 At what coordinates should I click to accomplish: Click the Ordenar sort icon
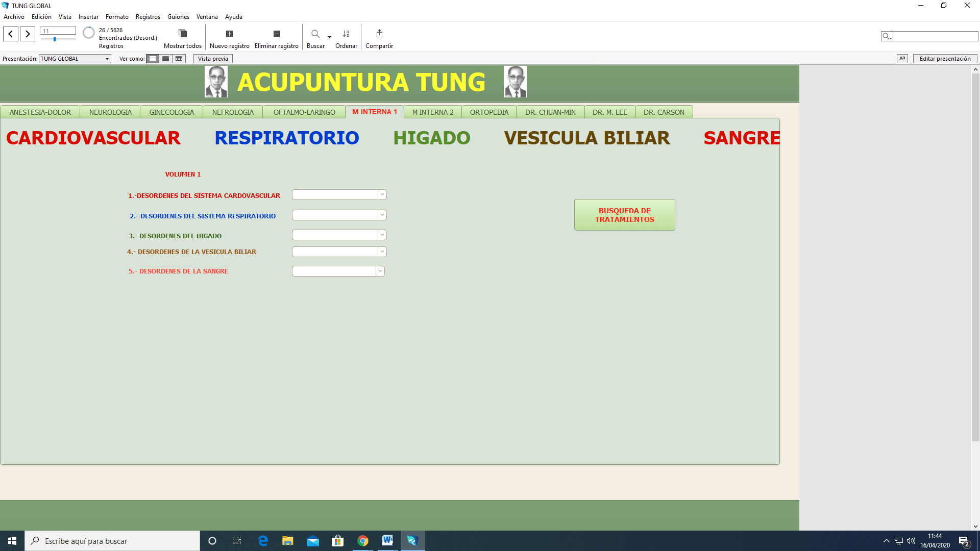click(346, 34)
